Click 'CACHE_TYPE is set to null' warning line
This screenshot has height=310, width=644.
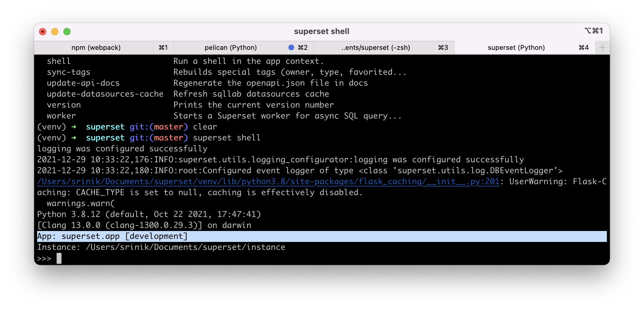(x=200, y=192)
